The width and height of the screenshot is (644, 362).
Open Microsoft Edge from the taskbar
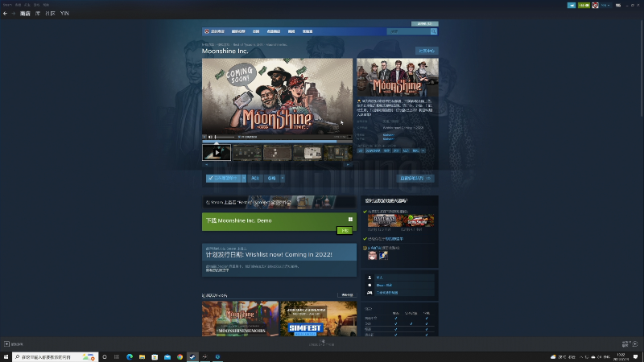(130, 357)
